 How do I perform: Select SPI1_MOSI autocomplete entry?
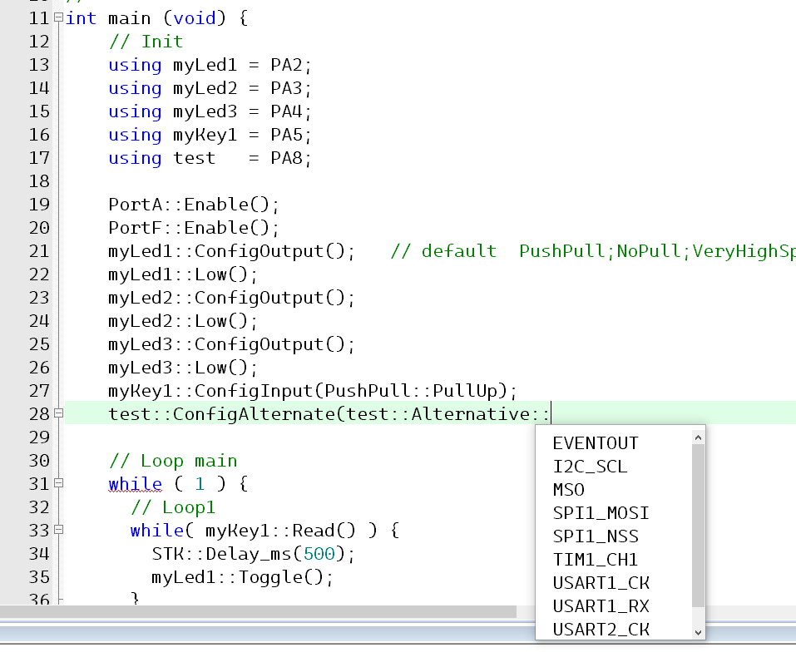(601, 513)
